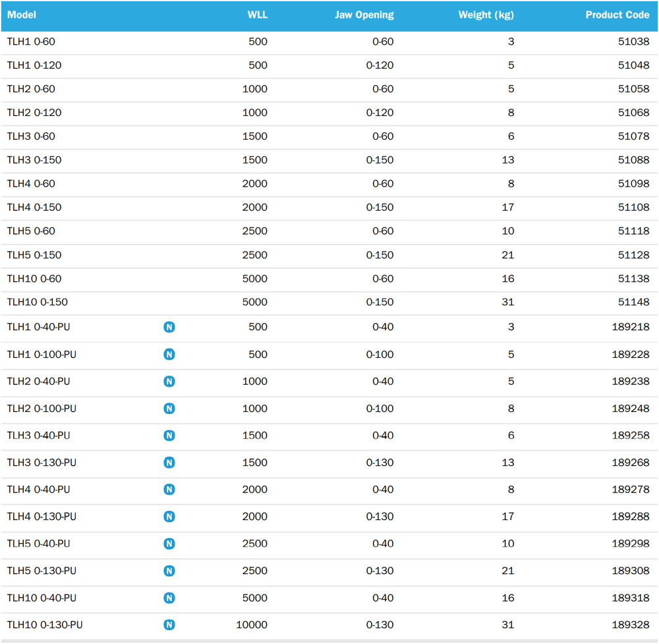This screenshot has height=644, width=659.
Task: Click product code 51038
Action: pyautogui.click(x=634, y=42)
